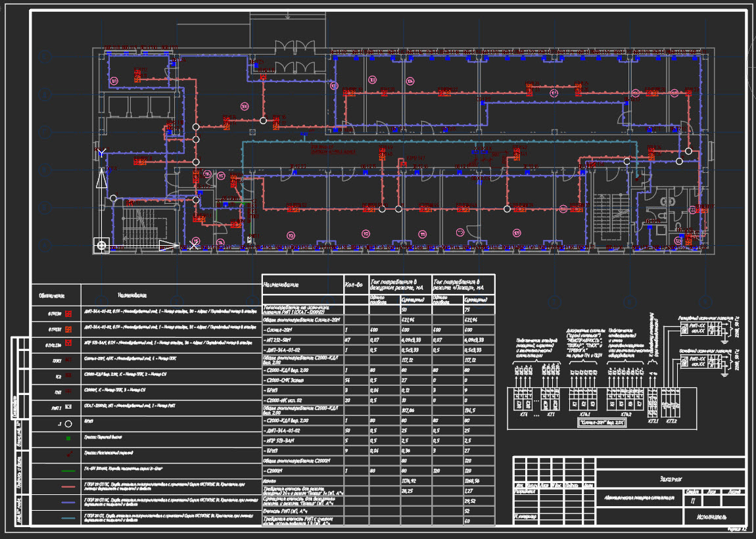Select the grounding symbol beside РИП-ХХ block
The width and height of the screenshot is (756, 539).
(x=724, y=341)
